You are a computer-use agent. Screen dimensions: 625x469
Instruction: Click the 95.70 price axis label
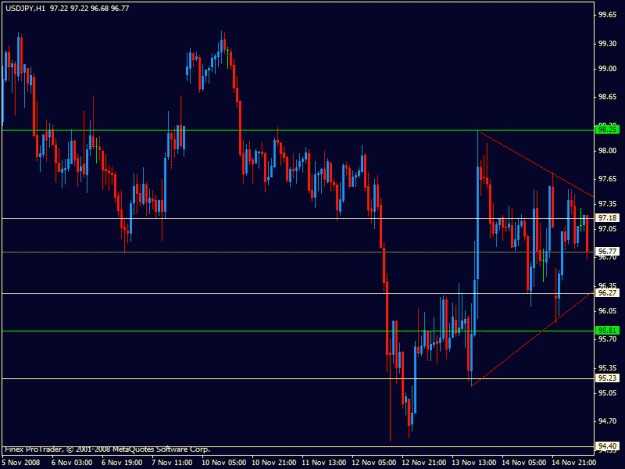607,339
